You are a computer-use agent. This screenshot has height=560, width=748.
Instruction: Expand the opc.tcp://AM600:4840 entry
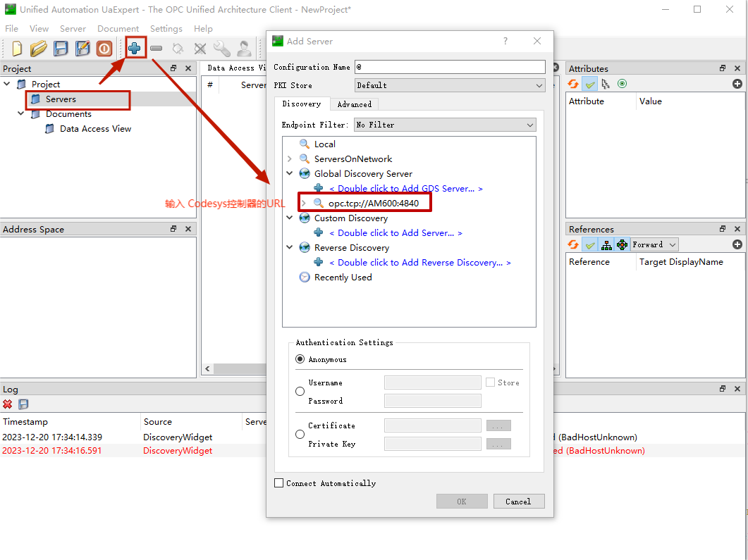pyautogui.click(x=304, y=203)
